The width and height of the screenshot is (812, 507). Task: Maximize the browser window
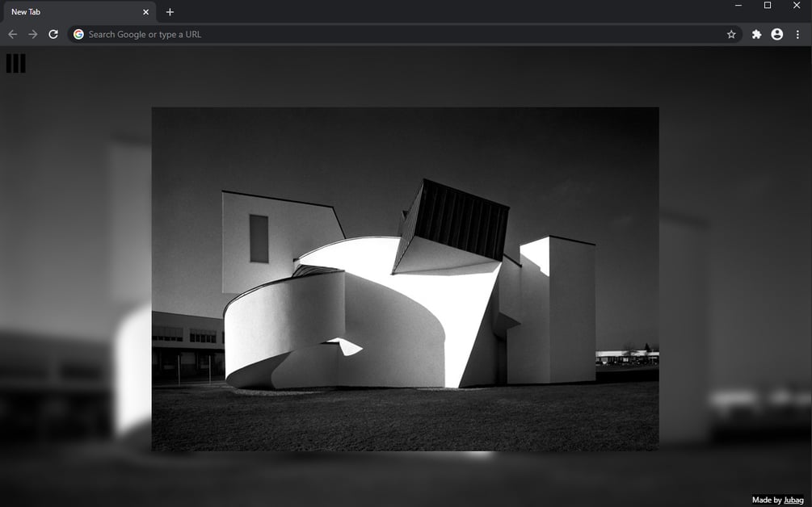point(768,5)
